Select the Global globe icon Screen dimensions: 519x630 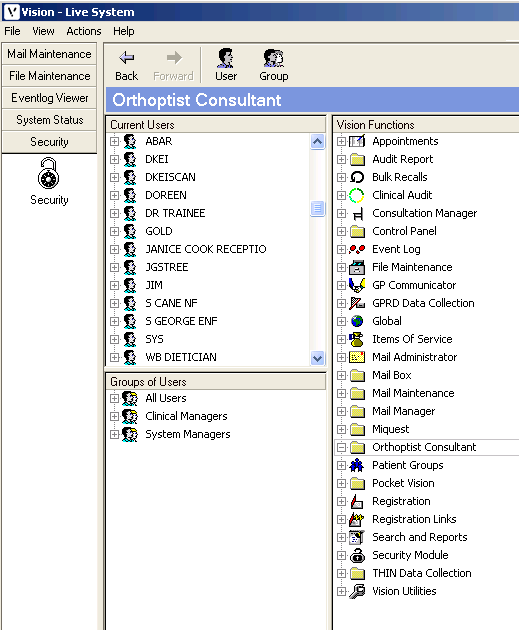pos(357,321)
